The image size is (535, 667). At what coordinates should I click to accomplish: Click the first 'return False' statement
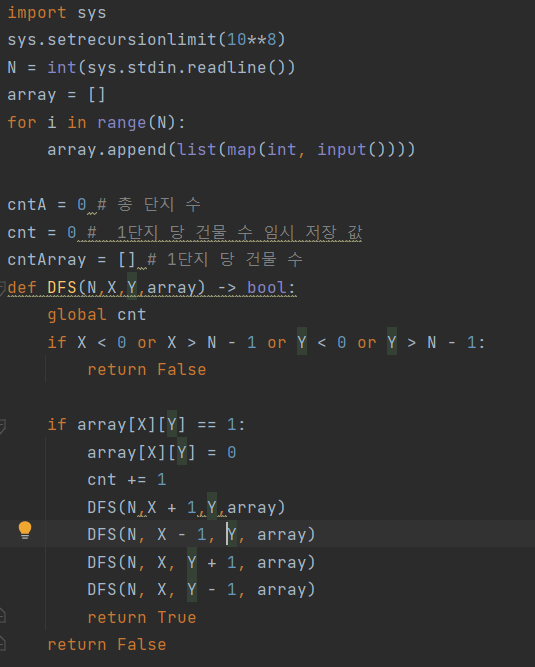[x=147, y=370]
